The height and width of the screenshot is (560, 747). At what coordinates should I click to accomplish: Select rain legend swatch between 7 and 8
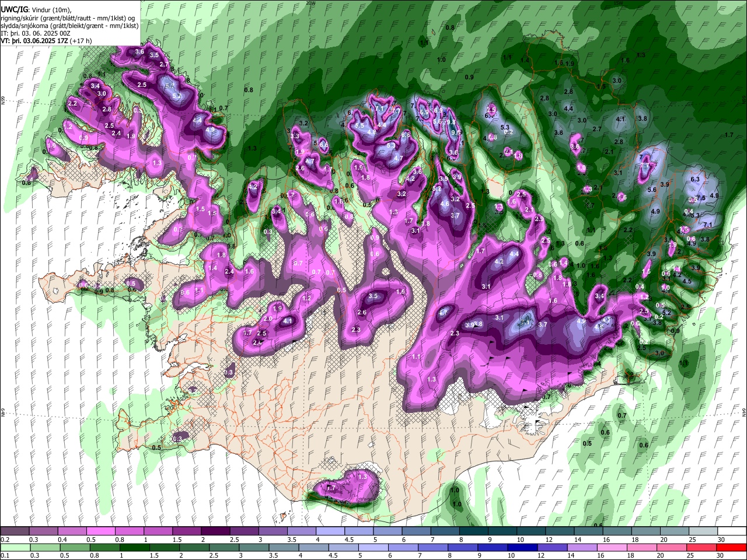(x=433, y=548)
